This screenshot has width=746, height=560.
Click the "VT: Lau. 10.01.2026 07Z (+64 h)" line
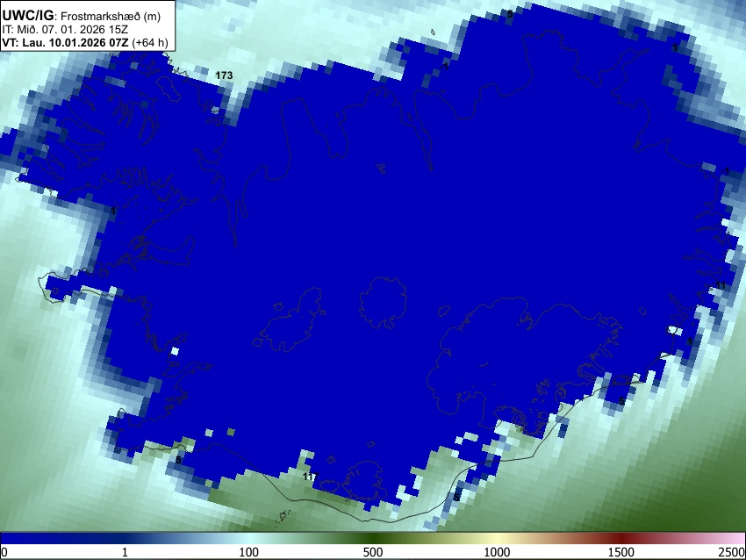[85, 42]
